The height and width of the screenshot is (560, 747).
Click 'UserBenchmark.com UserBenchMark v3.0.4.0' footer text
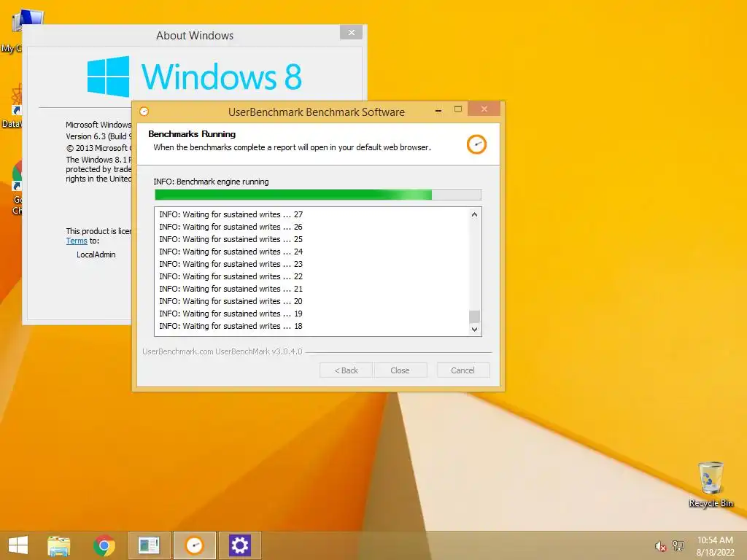click(x=222, y=352)
